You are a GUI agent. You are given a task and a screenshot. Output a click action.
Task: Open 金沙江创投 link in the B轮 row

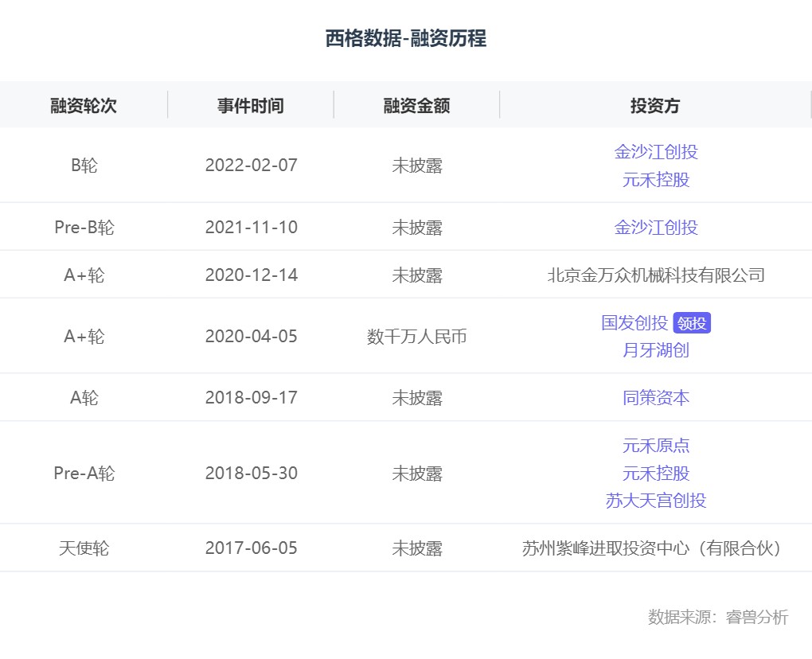(656, 152)
